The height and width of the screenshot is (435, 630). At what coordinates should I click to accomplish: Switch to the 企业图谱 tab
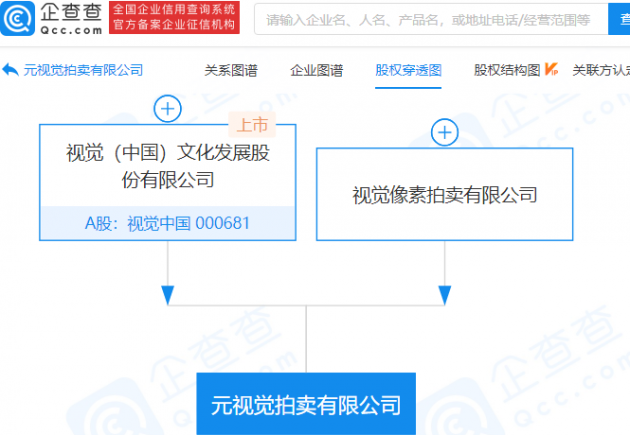click(x=317, y=71)
